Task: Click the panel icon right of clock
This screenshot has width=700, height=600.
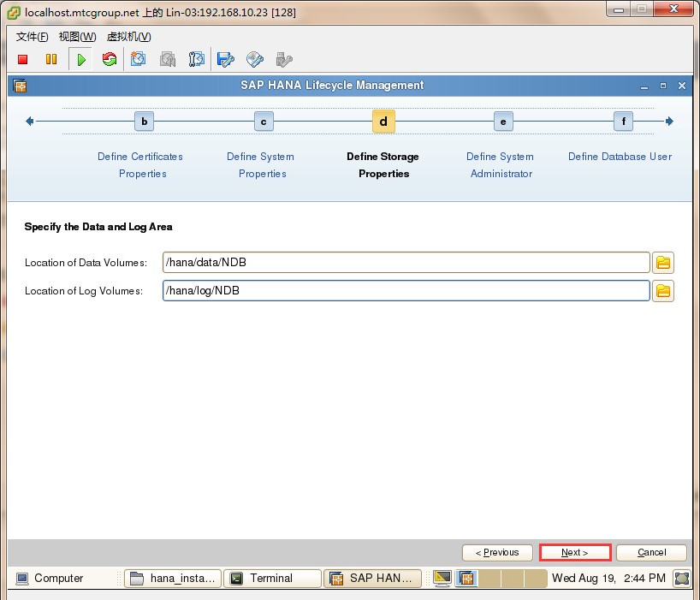Action: pyautogui.click(x=682, y=578)
